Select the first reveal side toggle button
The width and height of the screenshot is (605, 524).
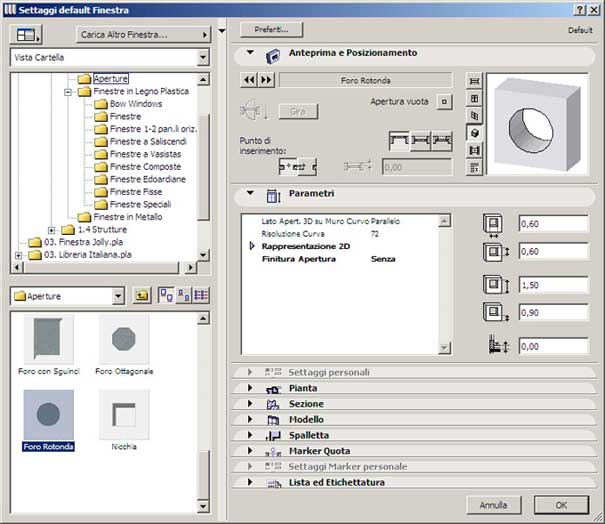401,140
